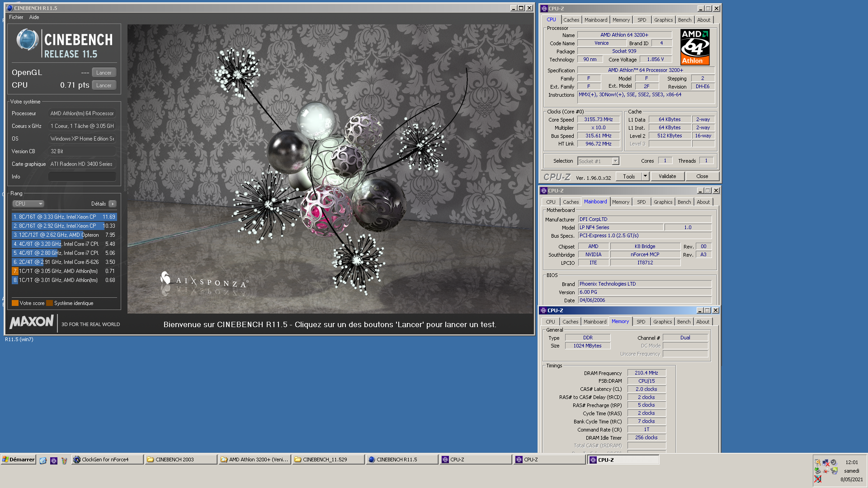Click the brown 'Système identique' legend swatch
The height and width of the screenshot is (488, 868).
(50, 303)
